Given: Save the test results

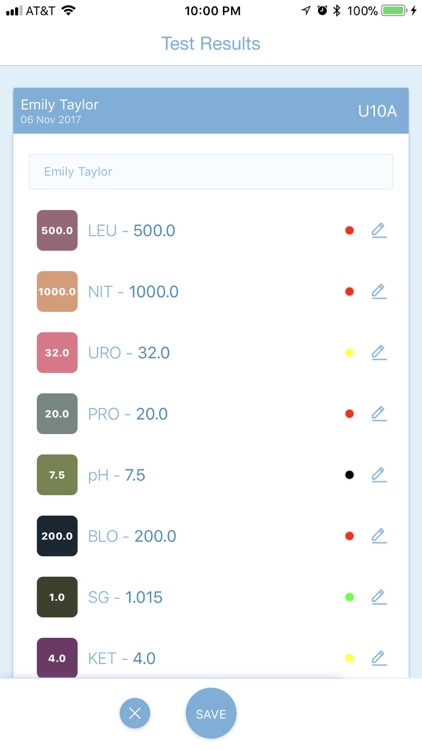Looking at the screenshot, I should (x=211, y=714).
